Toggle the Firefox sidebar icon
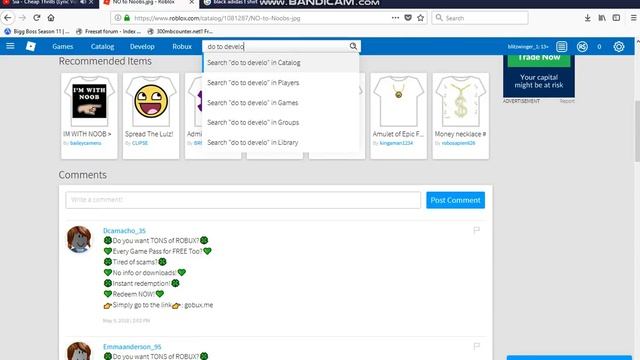The height and width of the screenshot is (360, 640). [x=616, y=18]
